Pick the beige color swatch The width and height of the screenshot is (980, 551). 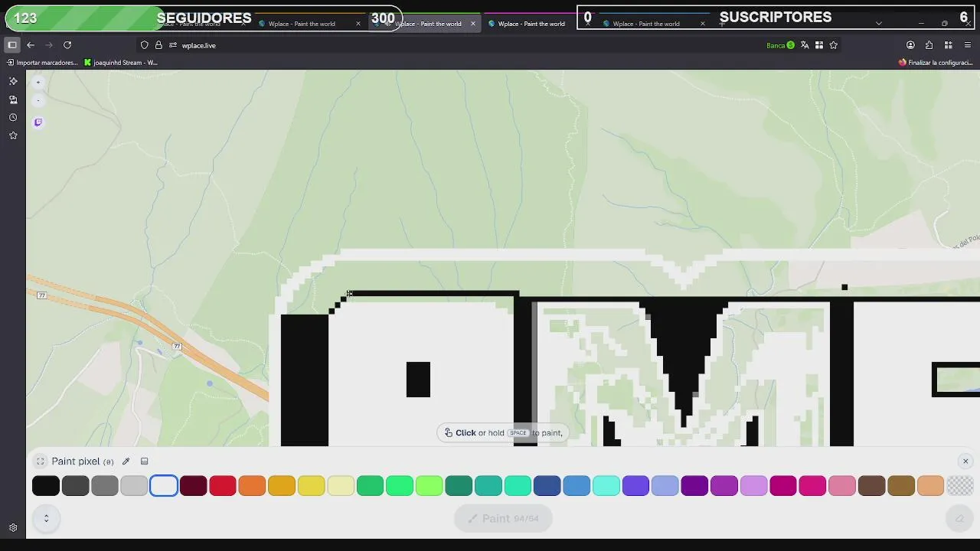930,486
